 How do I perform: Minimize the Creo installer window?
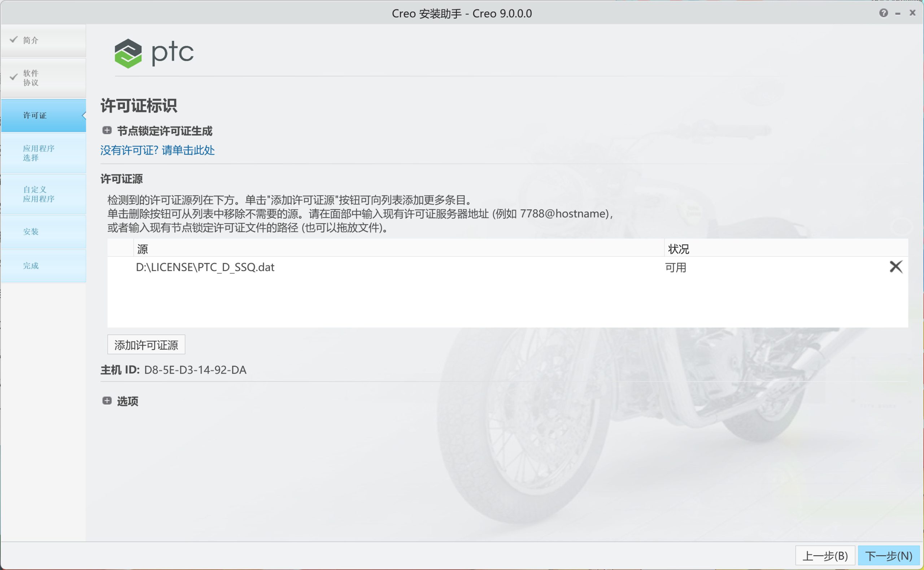[x=898, y=14]
